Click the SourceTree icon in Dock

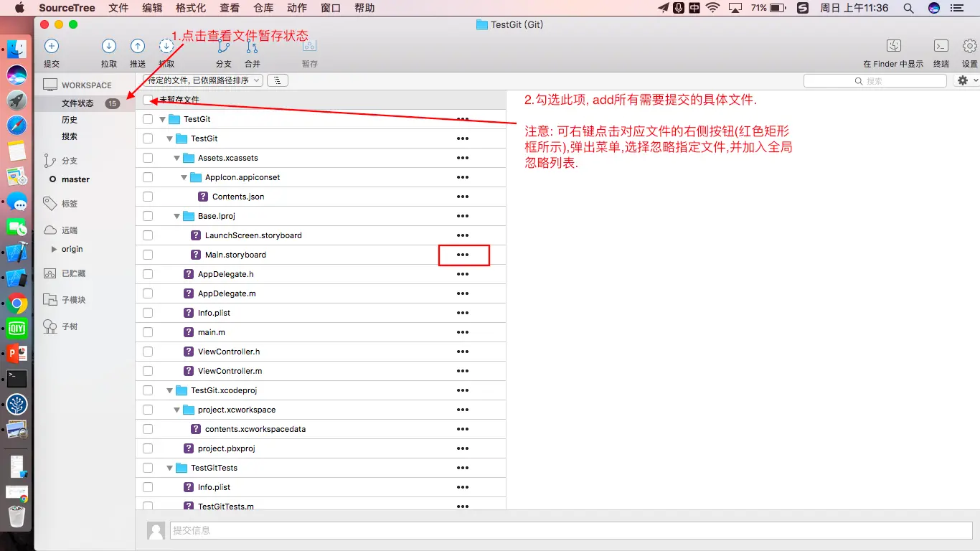17,405
